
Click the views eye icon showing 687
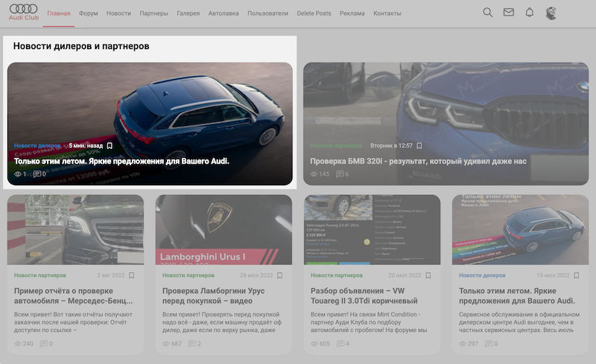165,343
